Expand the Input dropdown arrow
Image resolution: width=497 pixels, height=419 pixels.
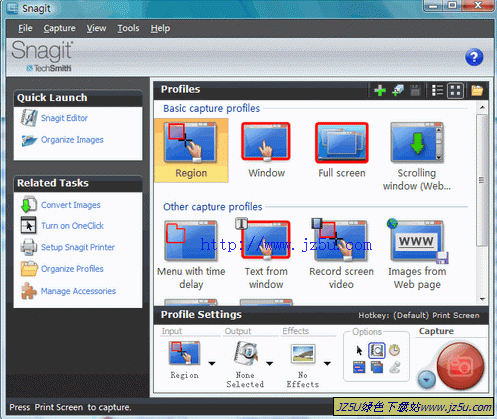(212, 363)
